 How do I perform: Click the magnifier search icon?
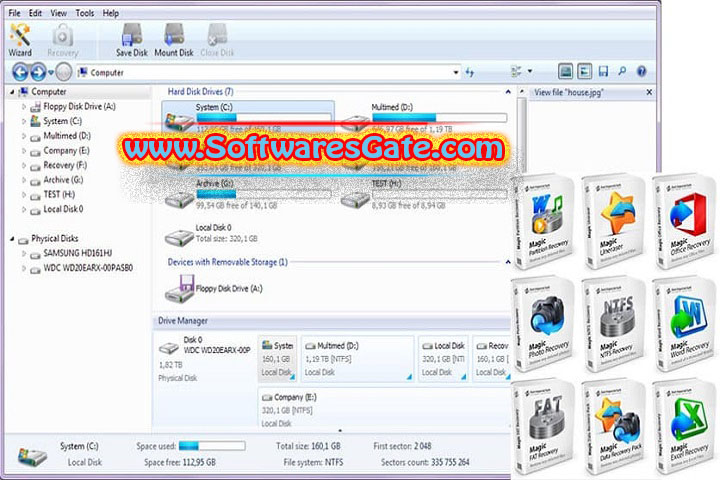[622, 71]
